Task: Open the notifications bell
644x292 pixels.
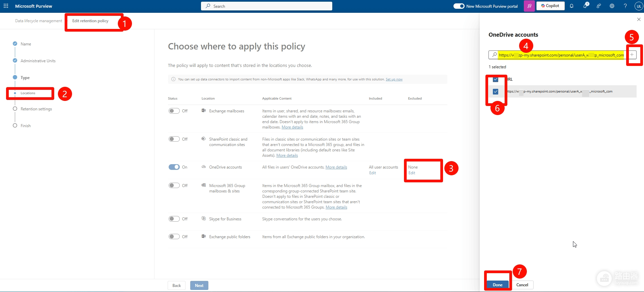Action: tap(572, 6)
